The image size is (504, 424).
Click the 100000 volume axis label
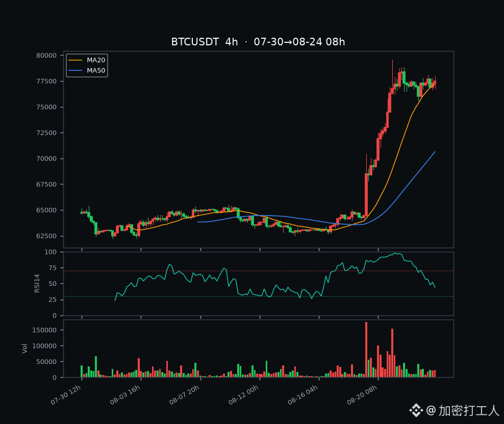tap(44, 346)
